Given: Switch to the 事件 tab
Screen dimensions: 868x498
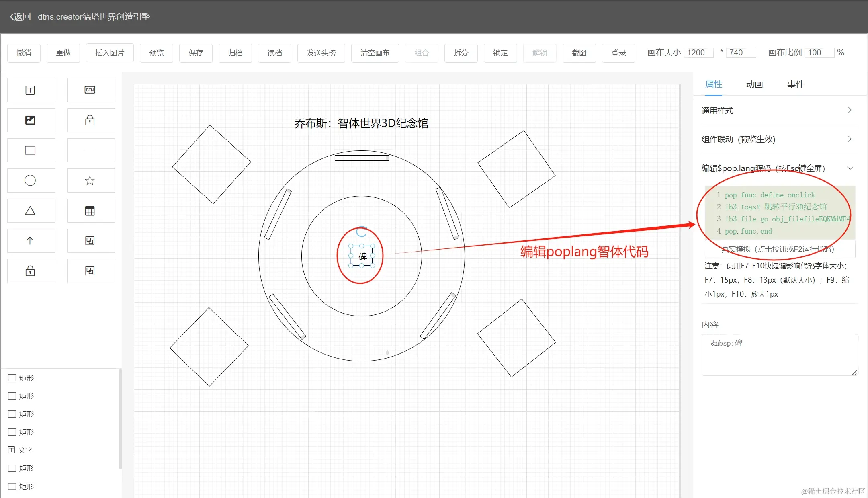Looking at the screenshot, I should (795, 84).
